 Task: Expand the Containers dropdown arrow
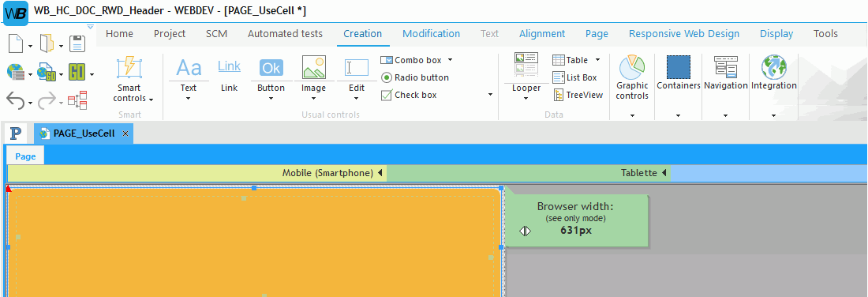678,116
